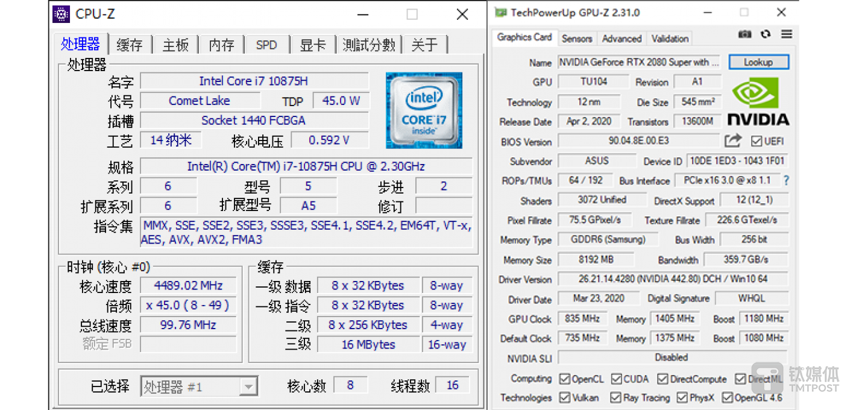868x410 pixels.
Task: Select the Advanced tab in GPU-Z
Action: [x=621, y=39]
